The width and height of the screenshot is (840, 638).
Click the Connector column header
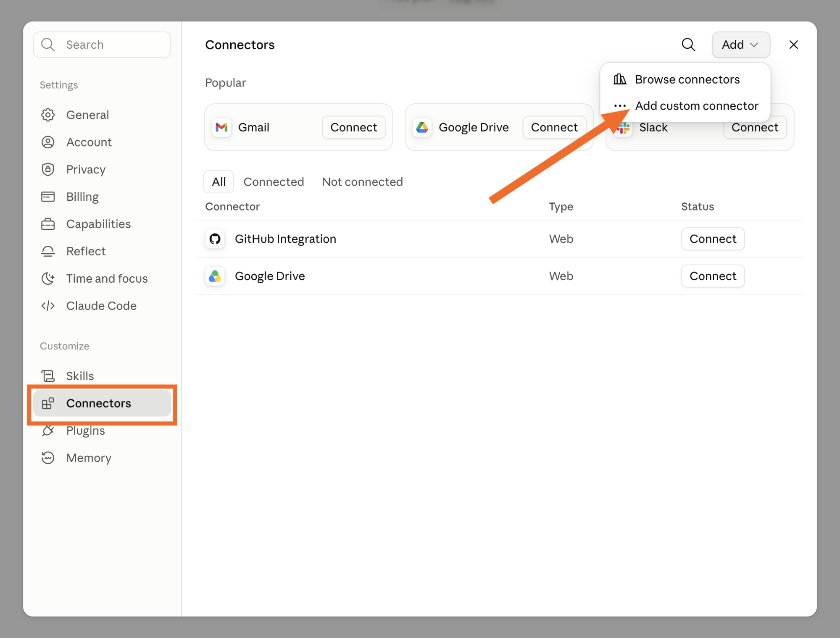tap(232, 206)
